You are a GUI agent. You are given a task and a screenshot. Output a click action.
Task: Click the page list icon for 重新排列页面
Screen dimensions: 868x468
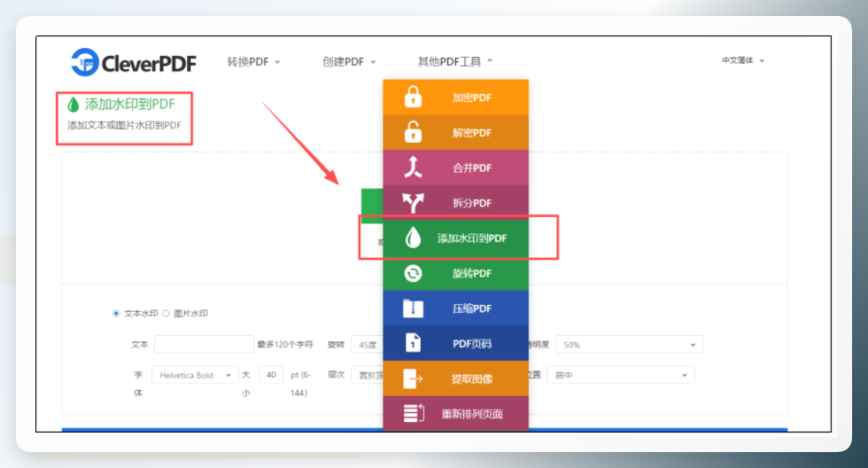(x=414, y=414)
